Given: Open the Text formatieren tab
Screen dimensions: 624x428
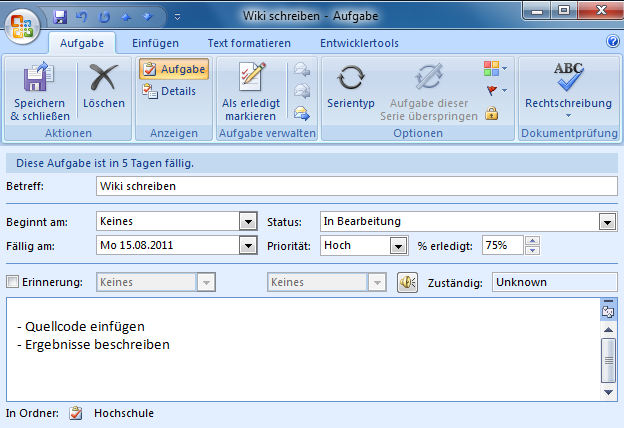Looking at the screenshot, I should (x=249, y=43).
